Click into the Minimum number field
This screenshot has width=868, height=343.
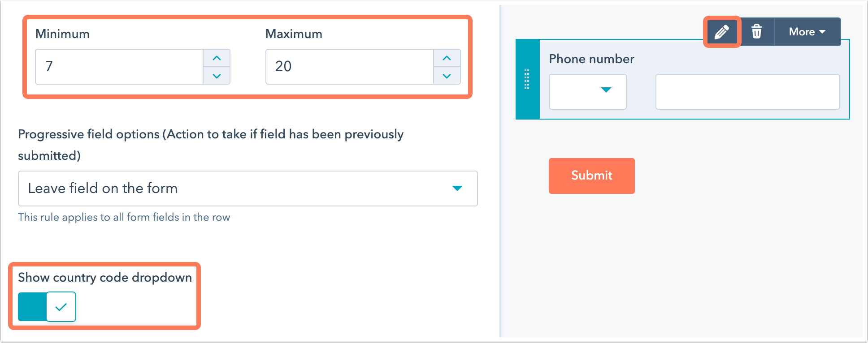(119, 67)
